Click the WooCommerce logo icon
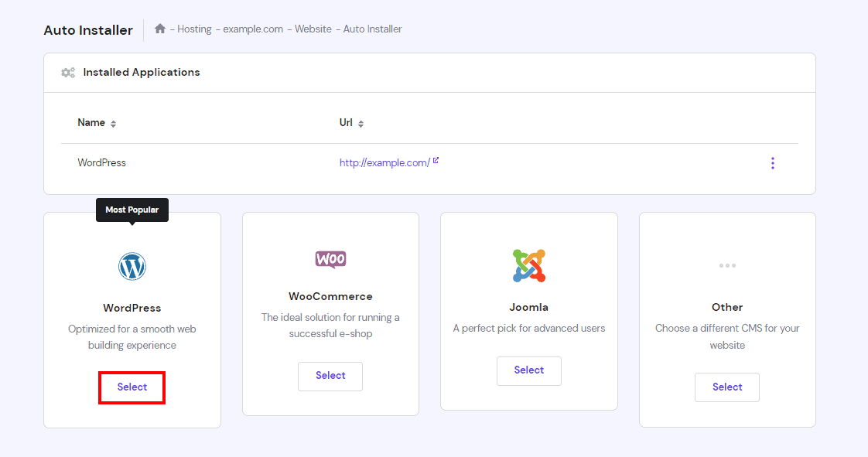The height and width of the screenshot is (457, 868). point(330,258)
